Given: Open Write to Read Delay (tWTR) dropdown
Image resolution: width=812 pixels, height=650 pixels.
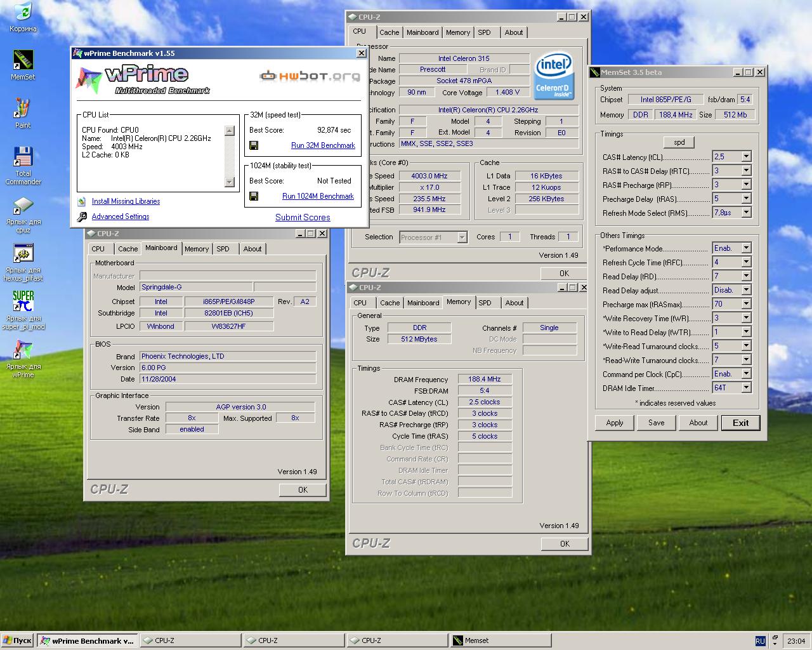Looking at the screenshot, I should click(746, 331).
